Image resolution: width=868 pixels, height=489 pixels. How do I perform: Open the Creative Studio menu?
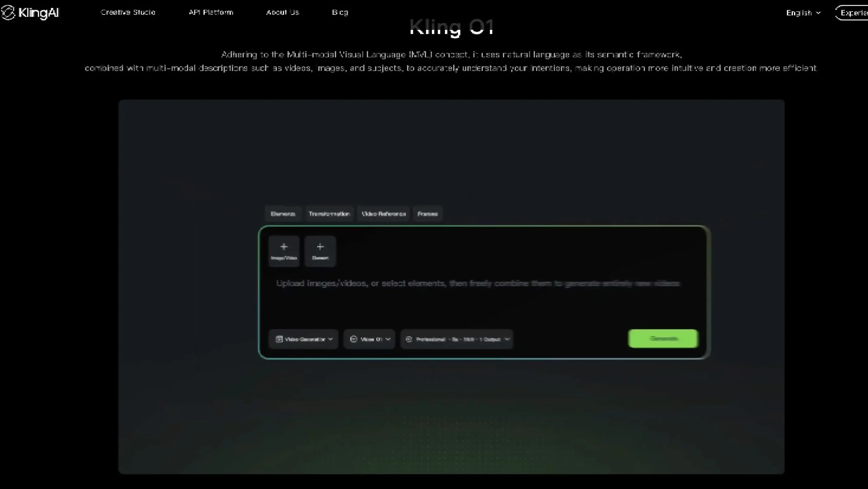[128, 13]
